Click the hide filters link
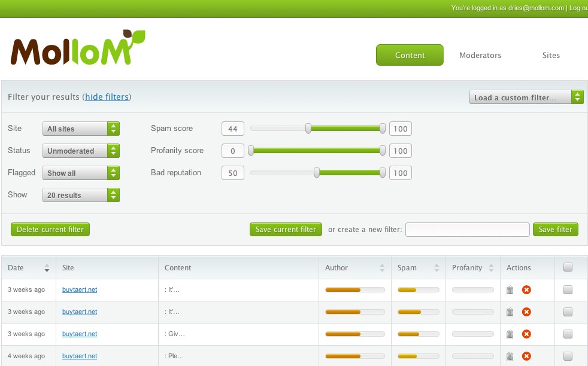 pos(107,97)
